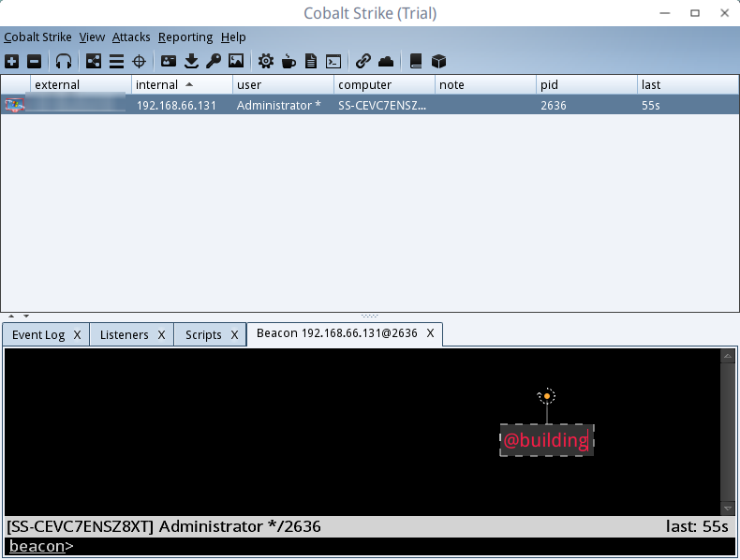
Task: Click the console scrollbar up arrow
Action: point(727,356)
